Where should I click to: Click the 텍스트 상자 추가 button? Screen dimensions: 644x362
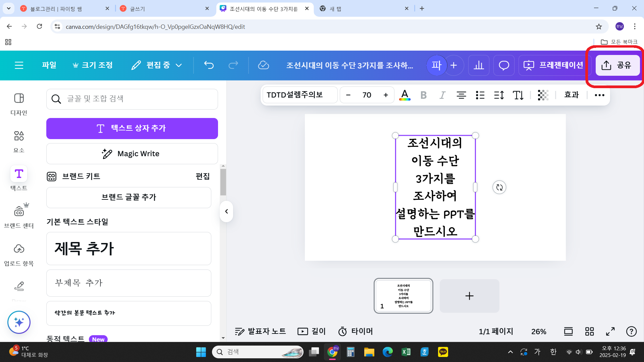(x=132, y=128)
